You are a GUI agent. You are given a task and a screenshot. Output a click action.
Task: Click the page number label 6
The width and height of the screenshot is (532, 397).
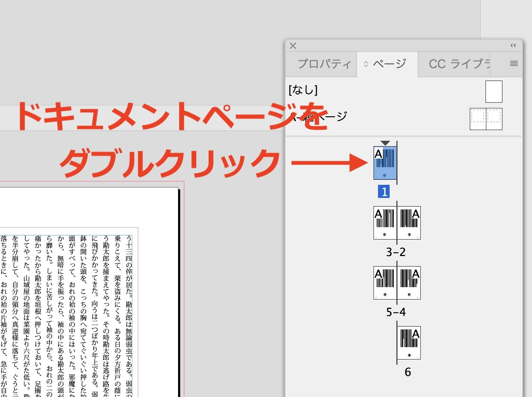408,372
